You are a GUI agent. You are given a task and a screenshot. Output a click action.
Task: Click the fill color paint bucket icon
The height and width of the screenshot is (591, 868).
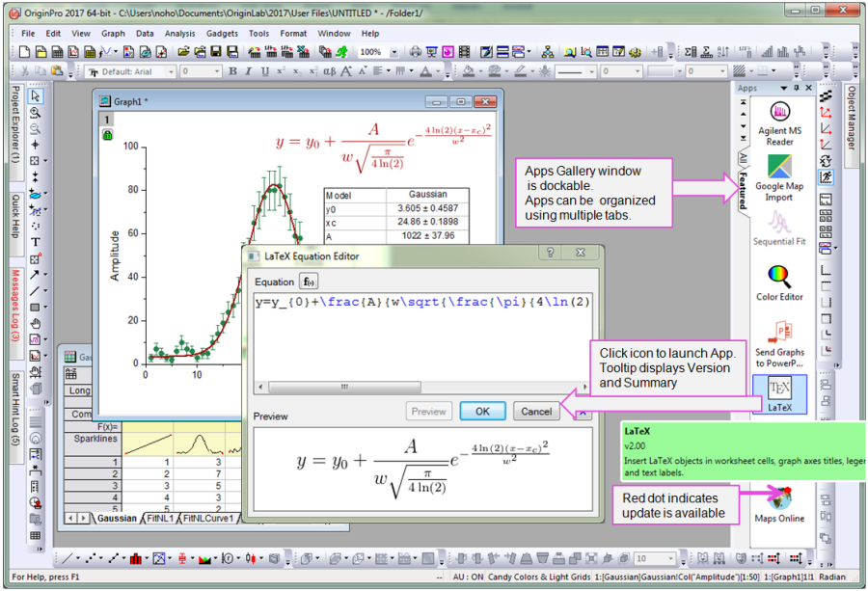(469, 71)
